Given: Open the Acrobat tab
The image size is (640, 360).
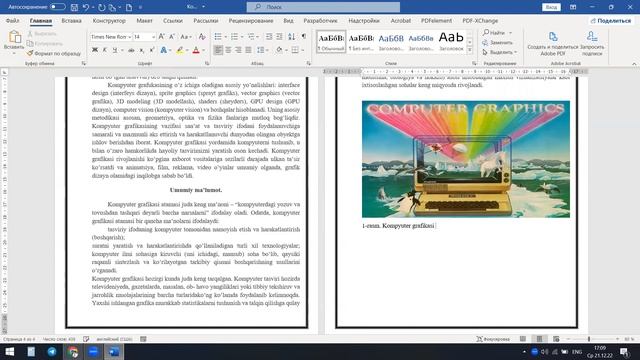Looking at the screenshot, I should click(400, 20).
